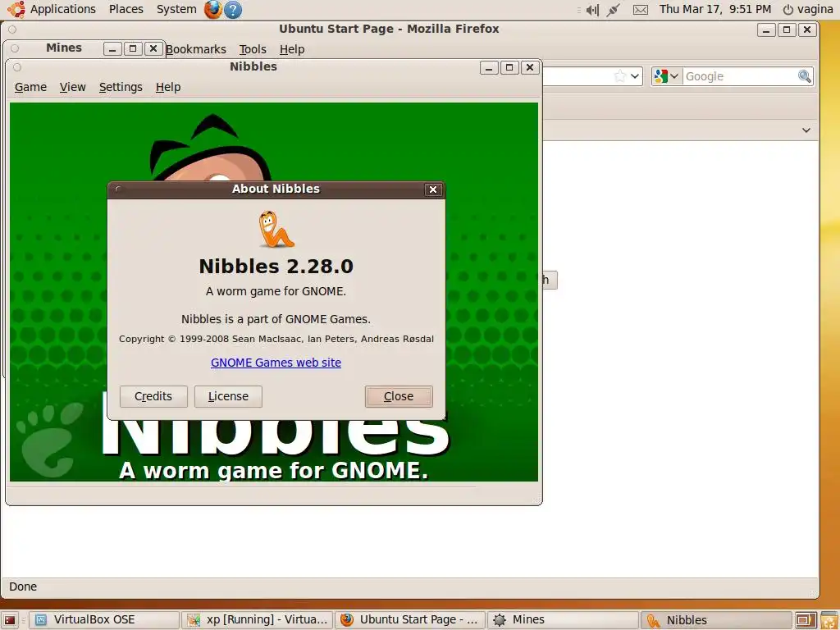Open the Settings menu in Nibbles
The image size is (840, 630).
tap(121, 87)
